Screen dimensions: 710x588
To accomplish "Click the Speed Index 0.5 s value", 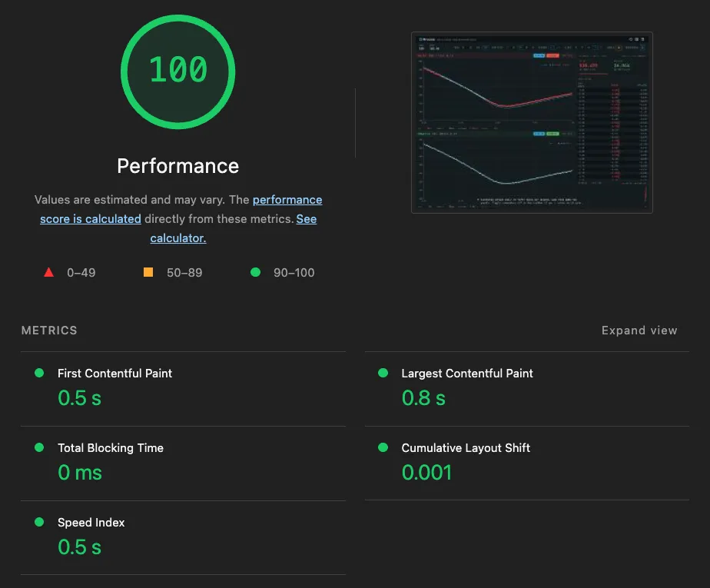I will pyautogui.click(x=79, y=546).
